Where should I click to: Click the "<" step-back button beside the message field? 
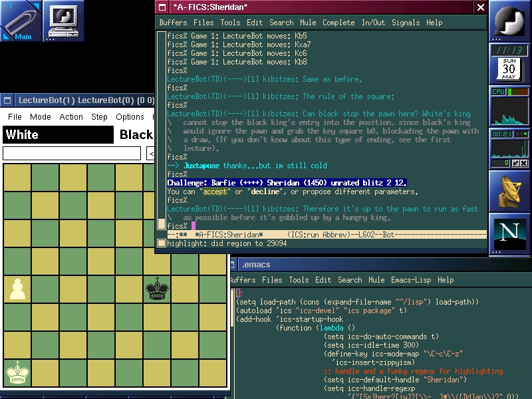(151, 154)
